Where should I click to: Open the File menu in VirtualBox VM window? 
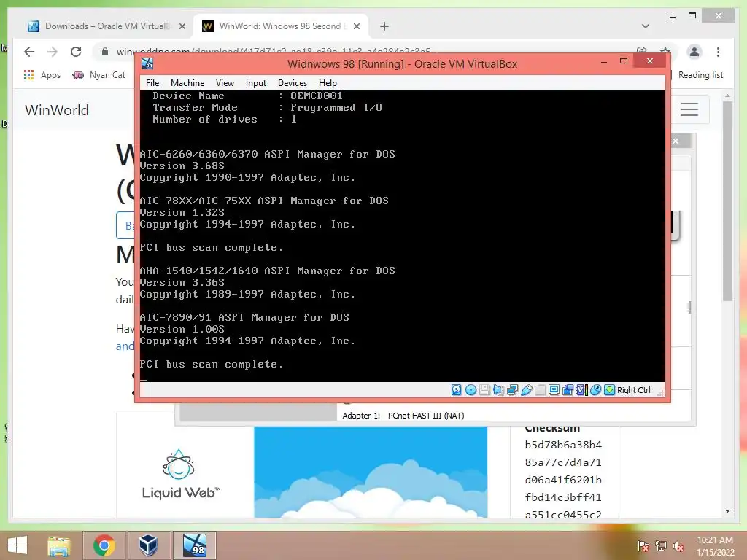point(152,83)
